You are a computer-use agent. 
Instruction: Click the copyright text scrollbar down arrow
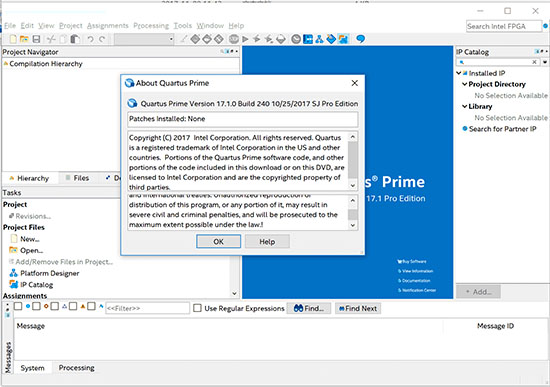353,186
